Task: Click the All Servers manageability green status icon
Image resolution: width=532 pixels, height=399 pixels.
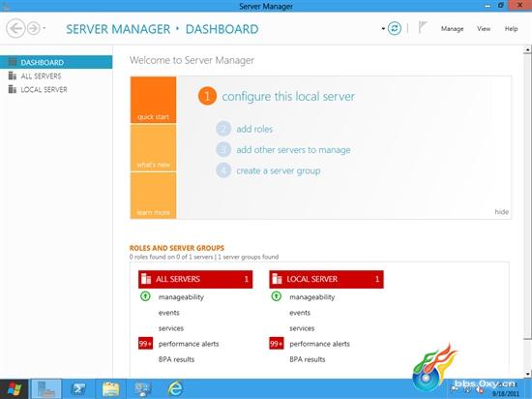Action: (x=145, y=296)
